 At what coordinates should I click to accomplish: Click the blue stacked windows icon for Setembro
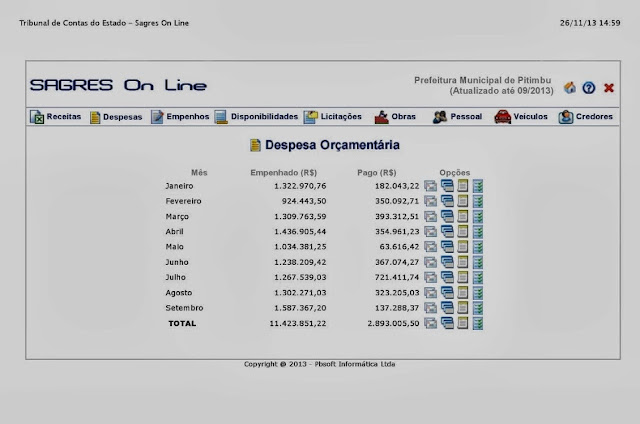point(447,308)
